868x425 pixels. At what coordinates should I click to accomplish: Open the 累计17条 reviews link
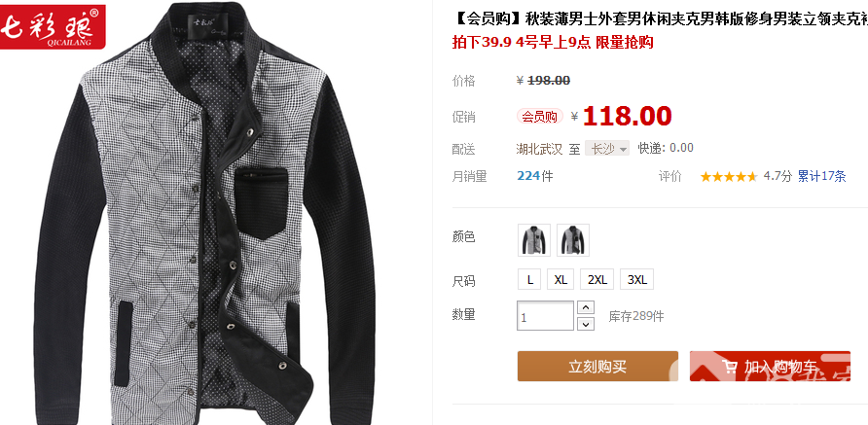(x=821, y=177)
